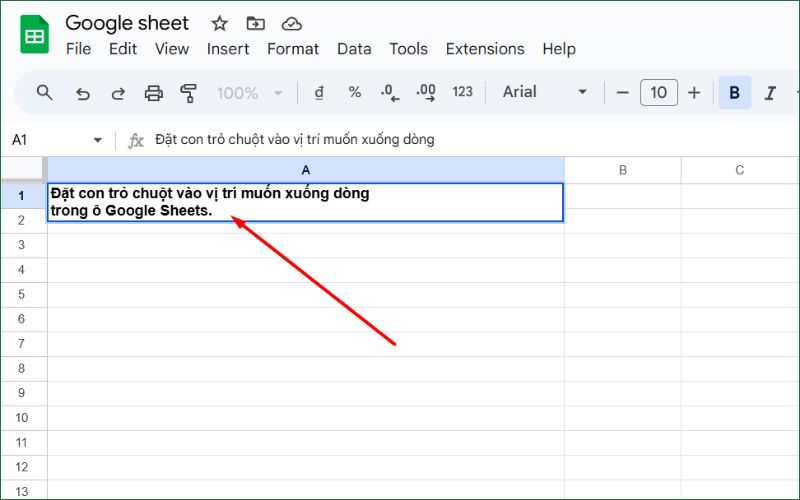The image size is (800, 500).
Task: Open the search magnifier tool
Action: click(x=44, y=92)
